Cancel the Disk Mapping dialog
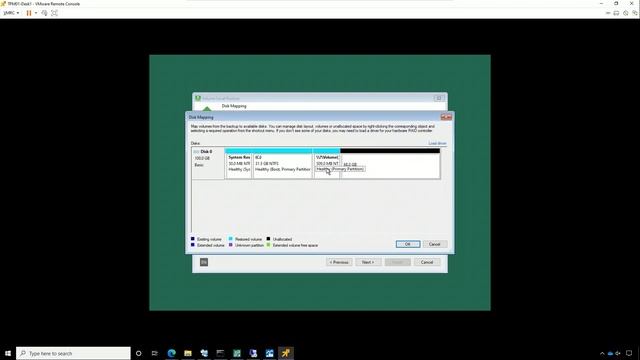 point(434,244)
